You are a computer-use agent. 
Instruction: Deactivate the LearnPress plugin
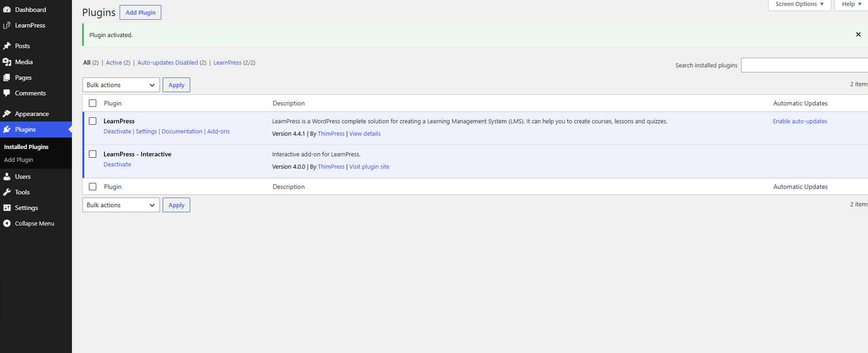(x=117, y=132)
